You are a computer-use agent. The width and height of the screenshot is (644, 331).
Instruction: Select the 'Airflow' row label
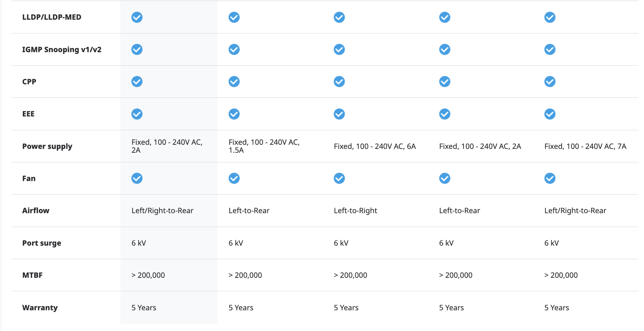coord(36,210)
